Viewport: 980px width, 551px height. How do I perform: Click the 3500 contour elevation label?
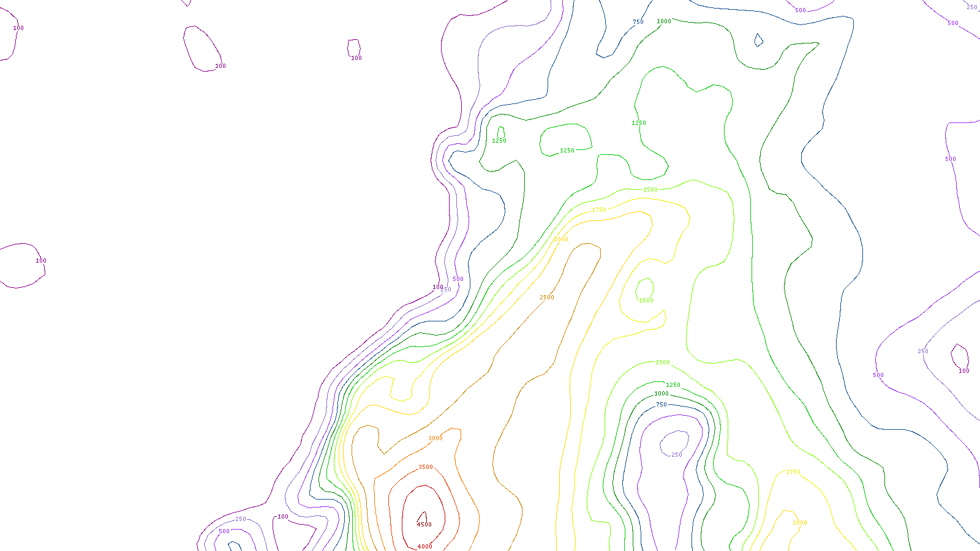[x=426, y=467]
